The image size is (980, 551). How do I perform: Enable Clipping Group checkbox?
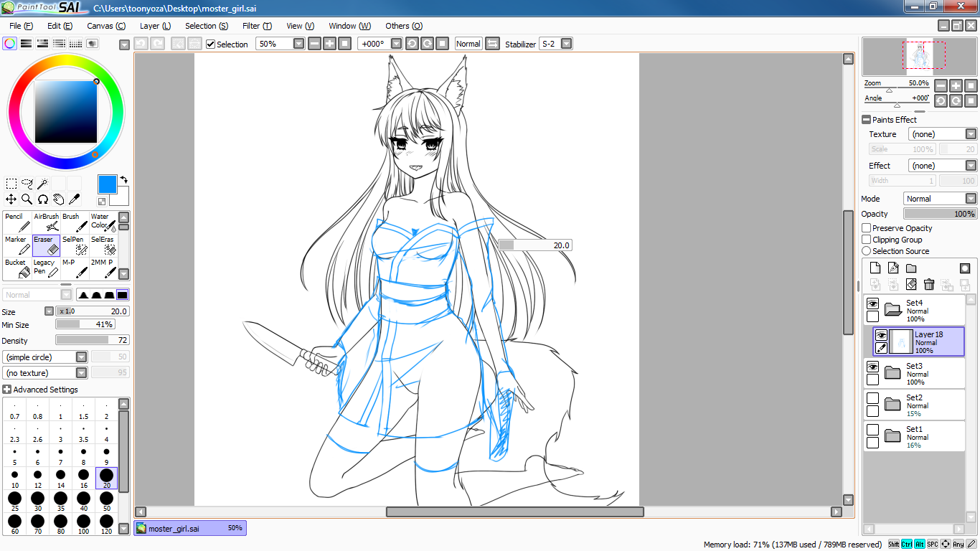pos(867,240)
